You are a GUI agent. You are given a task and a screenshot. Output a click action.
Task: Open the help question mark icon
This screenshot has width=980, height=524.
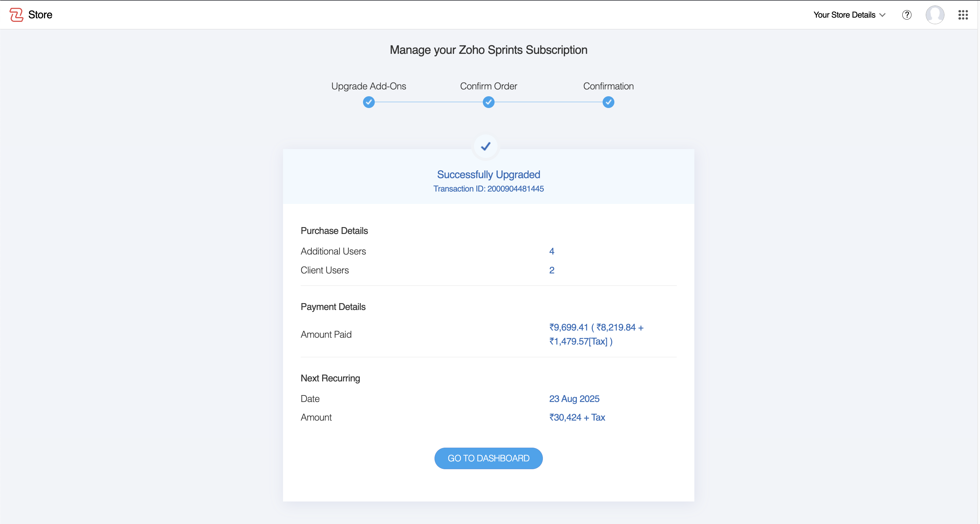click(907, 15)
